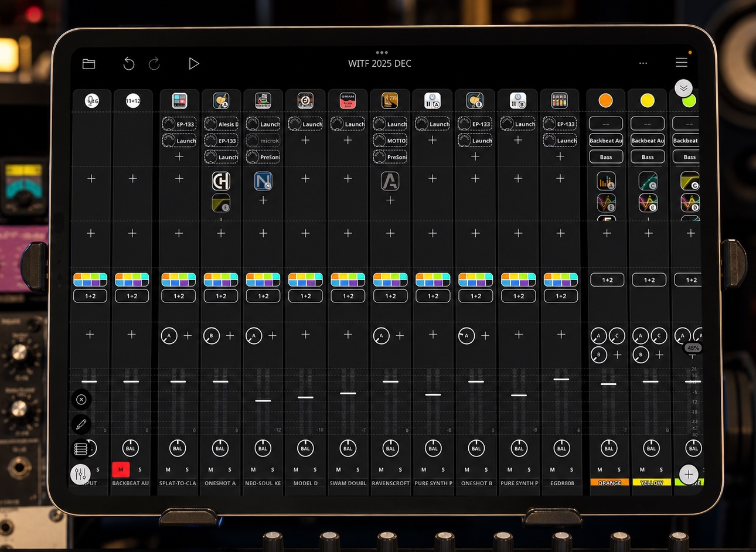The image size is (756, 552).
Task: Open the 11+12 input source icon
Action: point(133,101)
